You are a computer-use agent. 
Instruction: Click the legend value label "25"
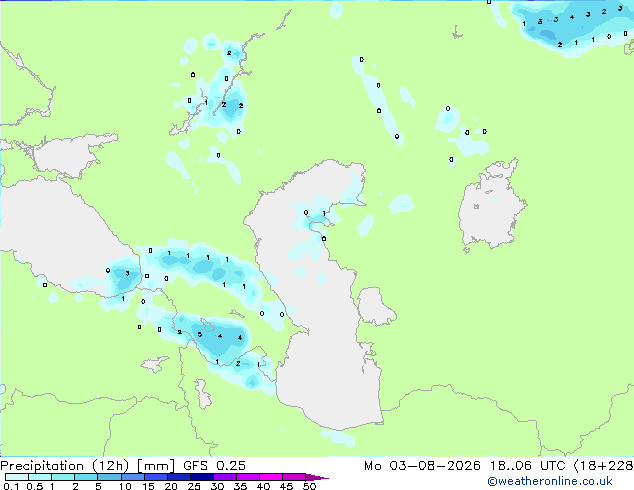click(x=194, y=486)
